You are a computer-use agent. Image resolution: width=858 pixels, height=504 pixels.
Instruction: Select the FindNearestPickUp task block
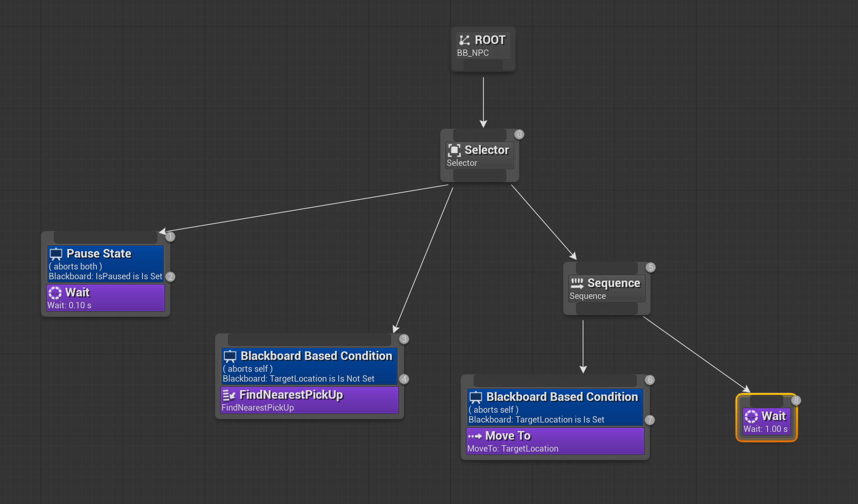[309, 401]
